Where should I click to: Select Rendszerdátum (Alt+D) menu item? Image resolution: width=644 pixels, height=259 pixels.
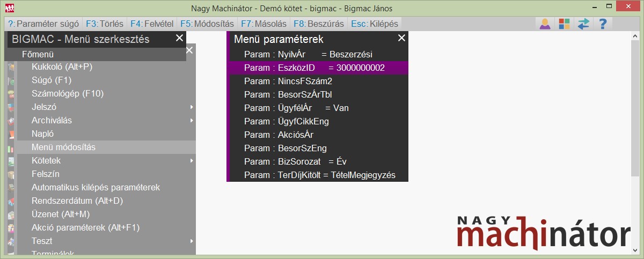[x=106, y=201]
